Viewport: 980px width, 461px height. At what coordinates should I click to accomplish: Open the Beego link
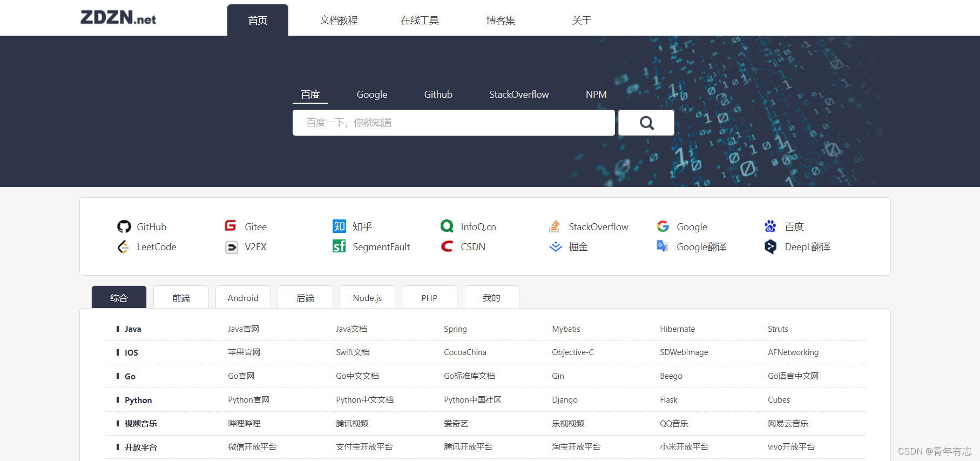pyautogui.click(x=671, y=376)
